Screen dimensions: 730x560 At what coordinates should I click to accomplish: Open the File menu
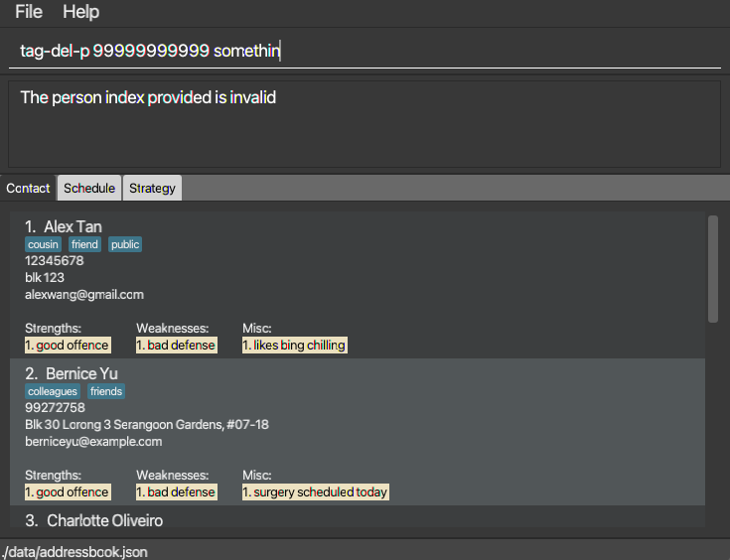click(29, 12)
